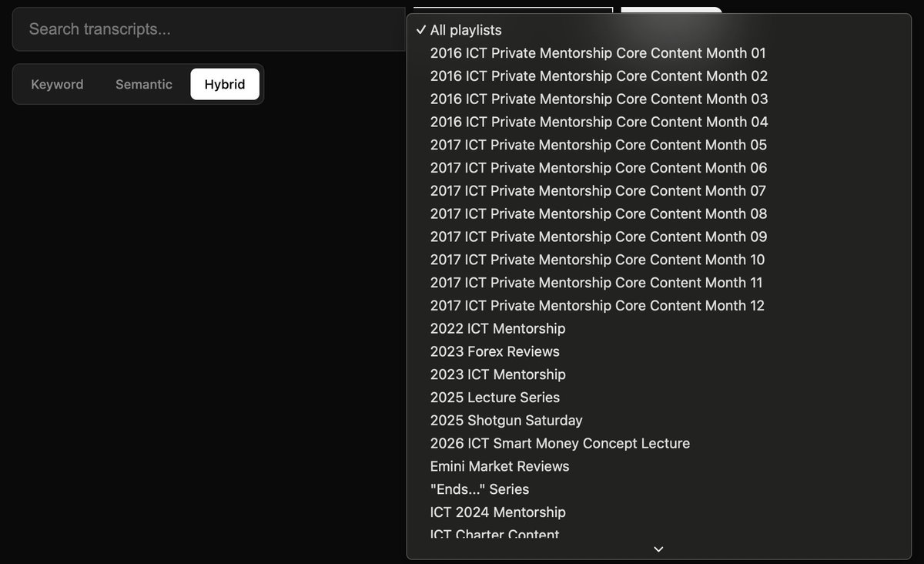Screen dimensions: 924x564
Task: Choose the 2025 Lecture Series playlist
Action: (658, 398)
